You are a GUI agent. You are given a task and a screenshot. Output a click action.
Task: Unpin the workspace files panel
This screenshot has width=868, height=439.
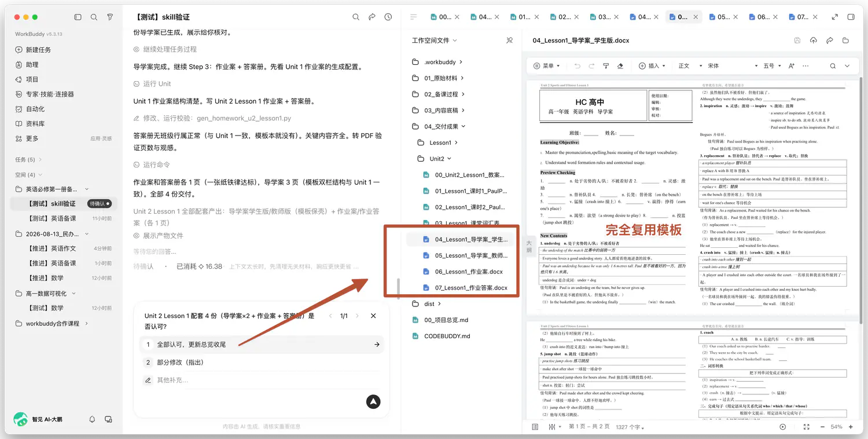coord(509,41)
